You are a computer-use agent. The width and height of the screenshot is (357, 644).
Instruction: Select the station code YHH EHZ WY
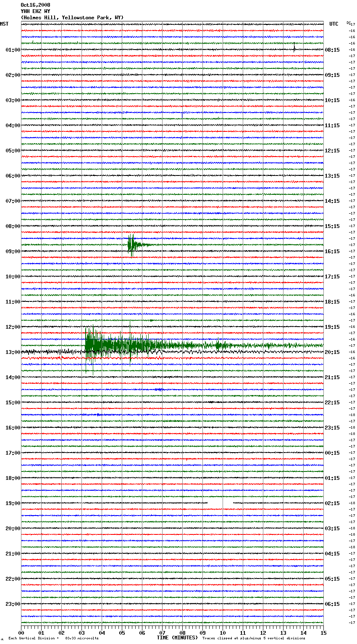[x=35, y=11]
